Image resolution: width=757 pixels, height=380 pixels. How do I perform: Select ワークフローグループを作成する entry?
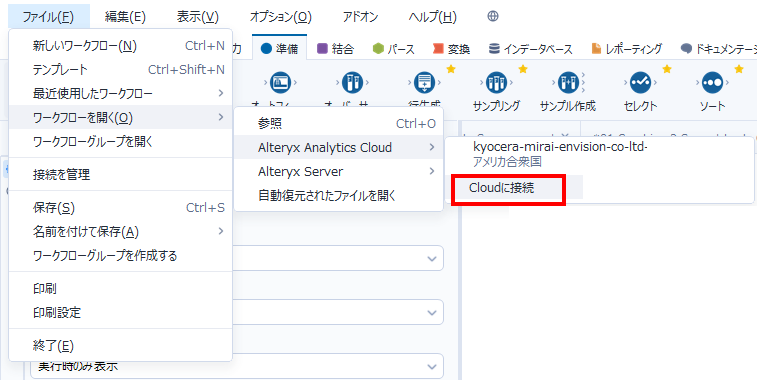pyautogui.click(x=121, y=255)
